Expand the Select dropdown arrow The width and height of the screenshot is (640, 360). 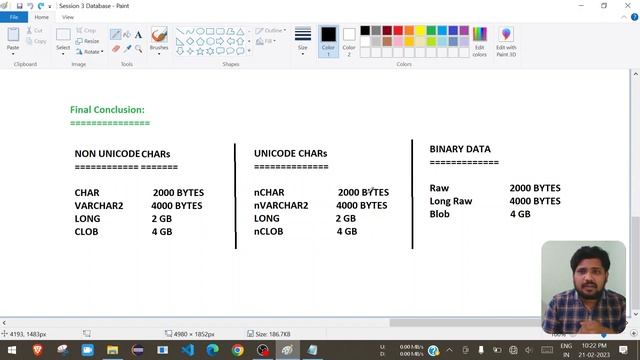[63, 54]
